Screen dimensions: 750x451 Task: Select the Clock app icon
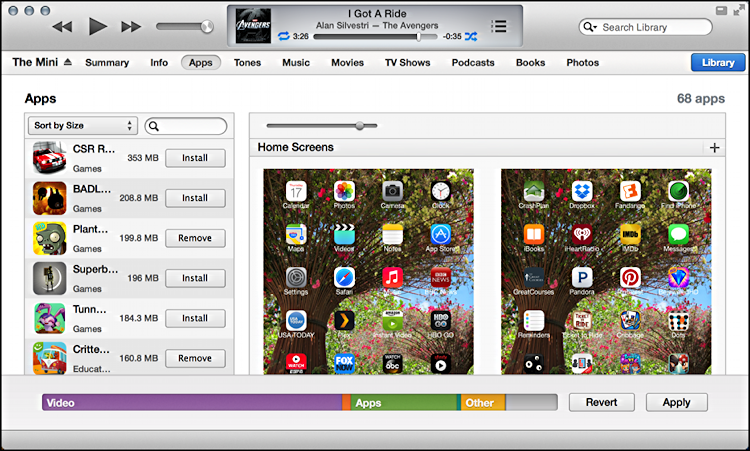[441, 191]
